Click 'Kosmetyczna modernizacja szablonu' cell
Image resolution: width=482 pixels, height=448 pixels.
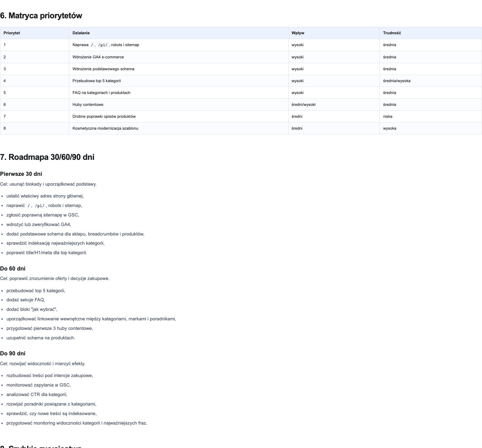pyautogui.click(x=179, y=128)
